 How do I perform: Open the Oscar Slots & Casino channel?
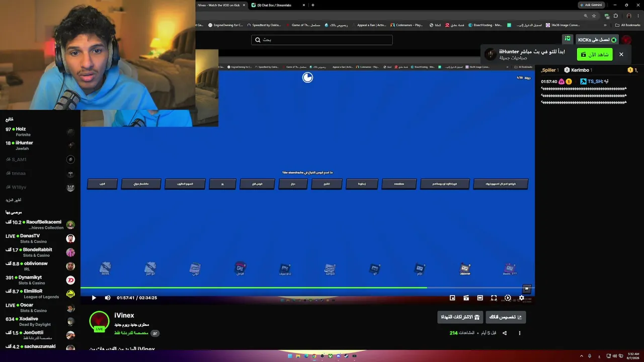[40, 308]
